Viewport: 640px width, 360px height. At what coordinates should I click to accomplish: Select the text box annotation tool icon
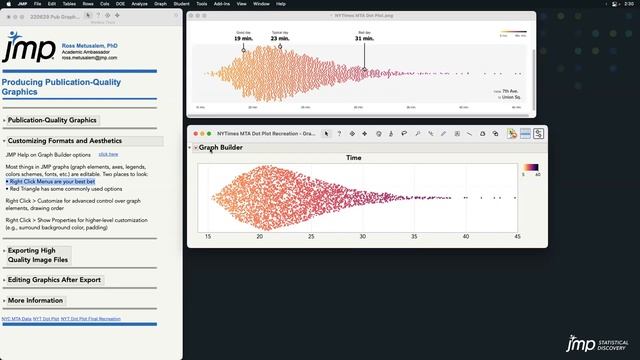[x=457, y=134]
